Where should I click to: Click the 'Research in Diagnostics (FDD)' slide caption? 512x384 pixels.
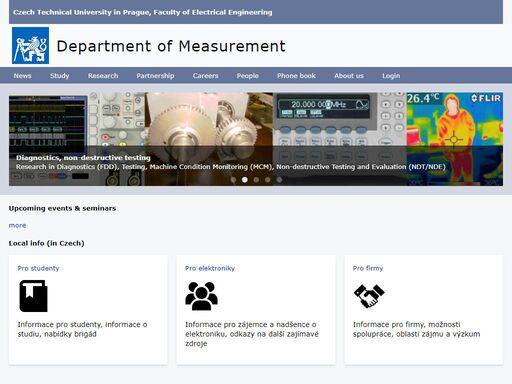tap(231, 167)
